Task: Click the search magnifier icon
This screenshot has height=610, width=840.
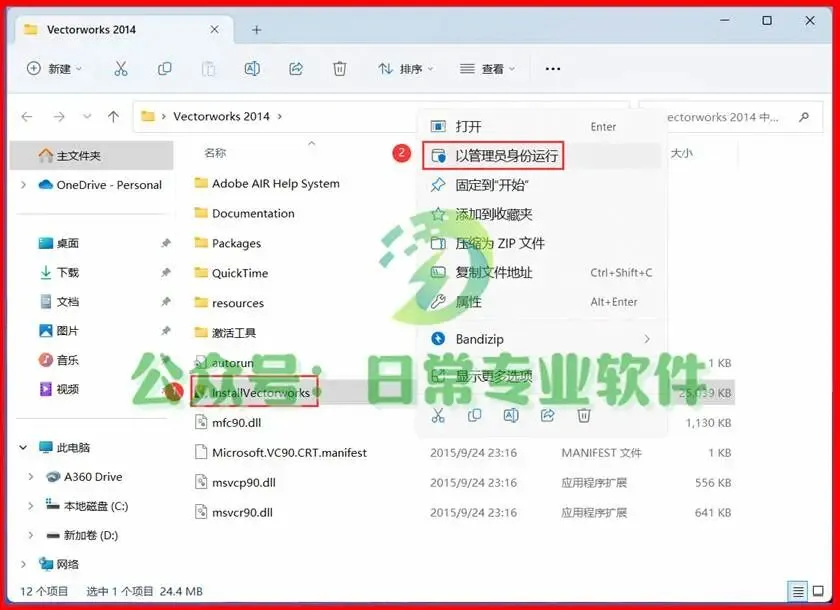Action: 804,116
